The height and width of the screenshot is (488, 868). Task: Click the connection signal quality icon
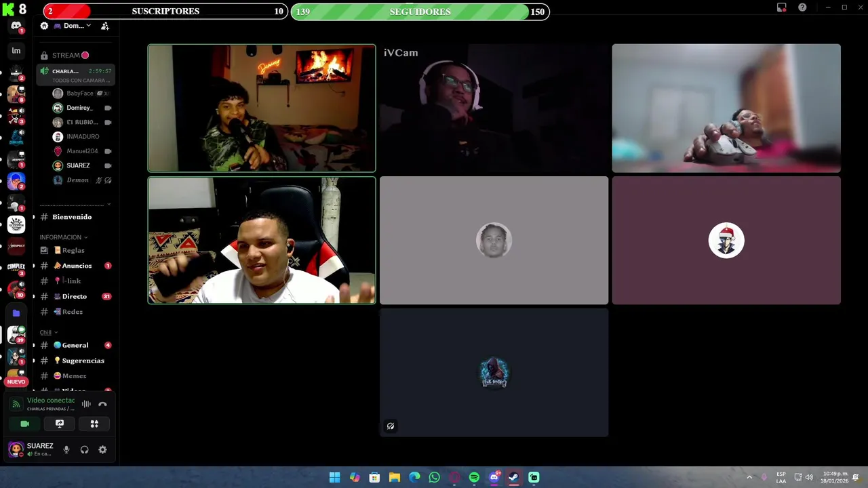pyautogui.click(x=16, y=404)
